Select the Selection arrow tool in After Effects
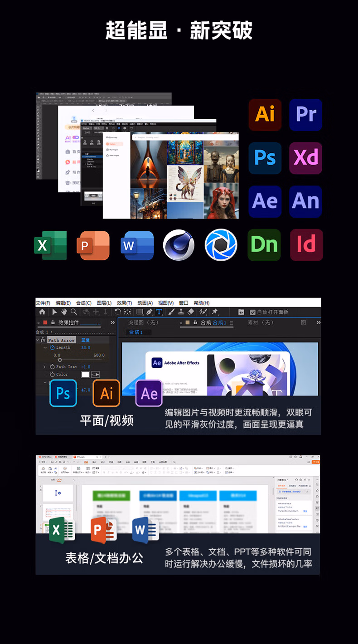 click(54, 312)
